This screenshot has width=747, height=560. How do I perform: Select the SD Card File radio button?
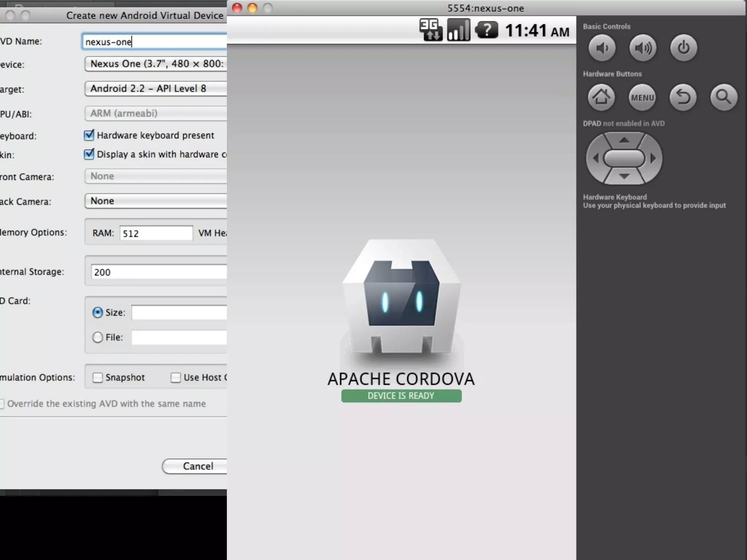click(x=97, y=337)
